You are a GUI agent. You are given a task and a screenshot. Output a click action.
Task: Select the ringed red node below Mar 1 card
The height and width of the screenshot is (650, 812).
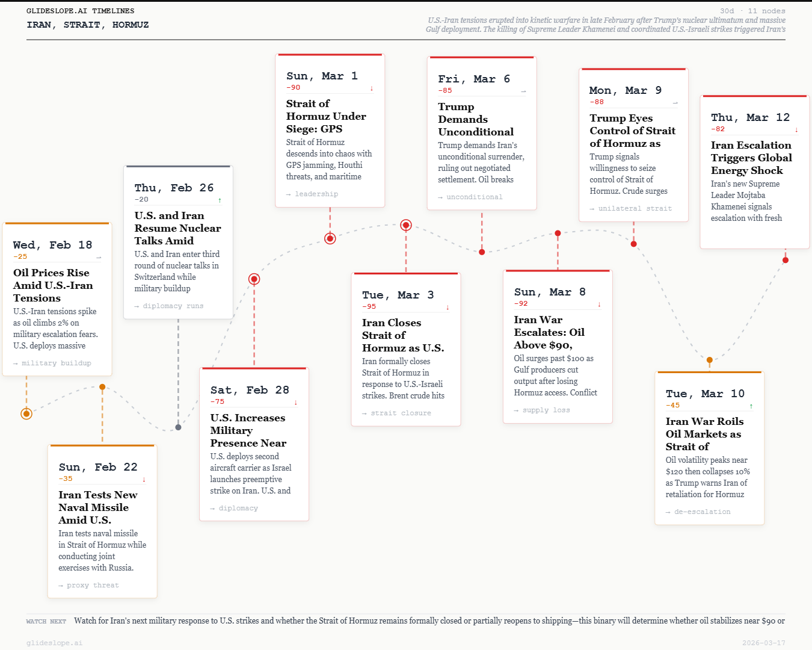330,238
